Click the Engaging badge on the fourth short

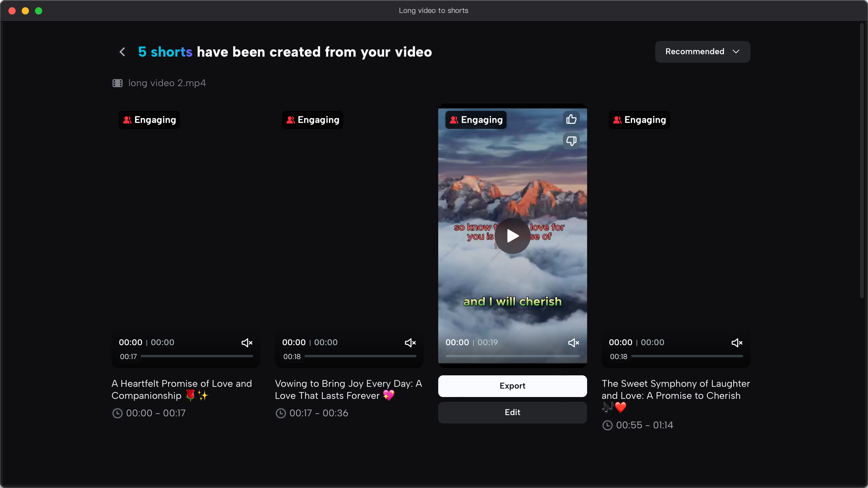pos(639,120)
